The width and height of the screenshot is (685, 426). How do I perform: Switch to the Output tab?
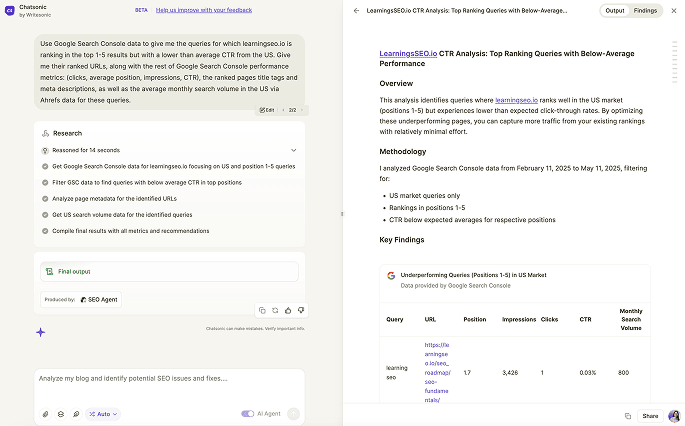pyautogui.click(x=615, y=10)
